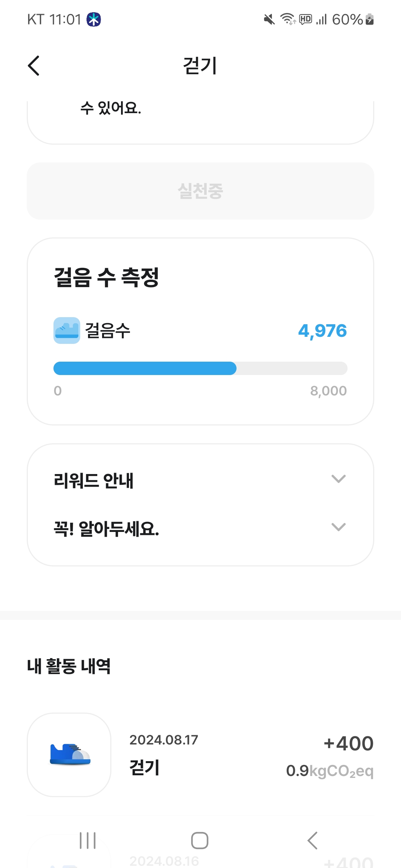Open the blue sneaker activity thumbnail
This screenshot has height=868, width=401.
69,754
